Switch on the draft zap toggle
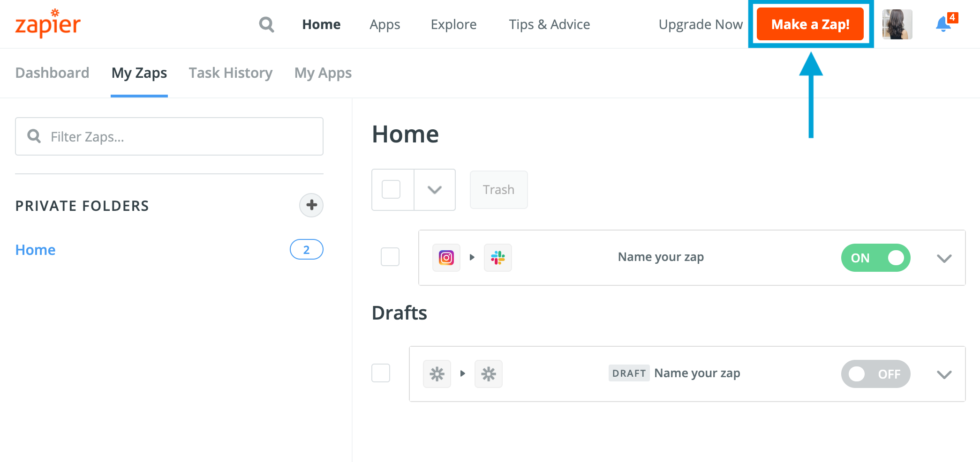This screenshot has width=980, height=462. pyautogui.click(x=875, y=374)
